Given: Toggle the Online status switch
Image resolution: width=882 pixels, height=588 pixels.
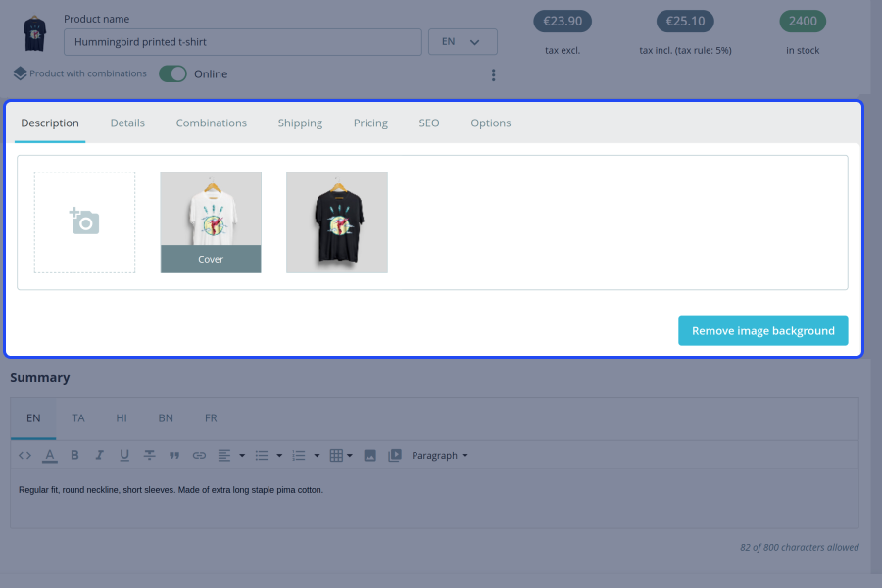Looking at the screenshot, I should coord(172,73).
